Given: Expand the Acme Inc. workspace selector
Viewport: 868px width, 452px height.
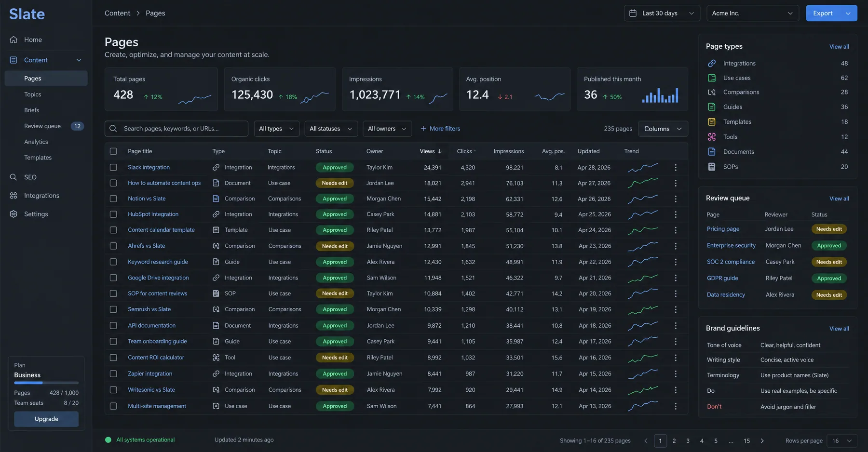Looking at the screenshot, I should pos(753,13).
